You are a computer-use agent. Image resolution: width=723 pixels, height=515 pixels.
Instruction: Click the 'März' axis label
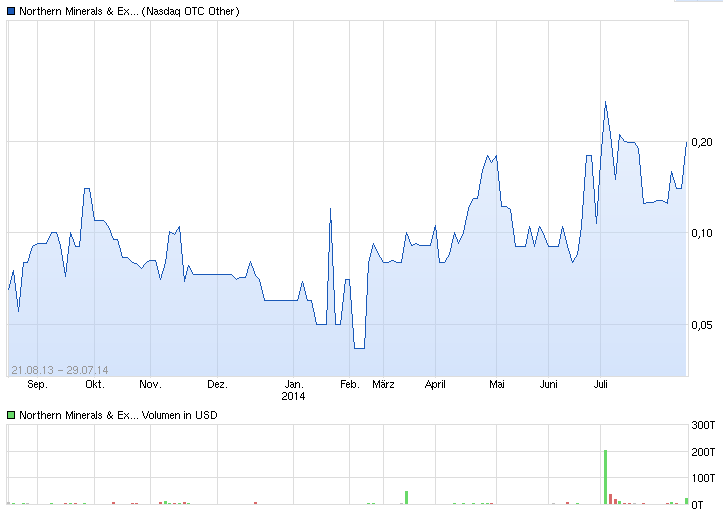[383, 384]
